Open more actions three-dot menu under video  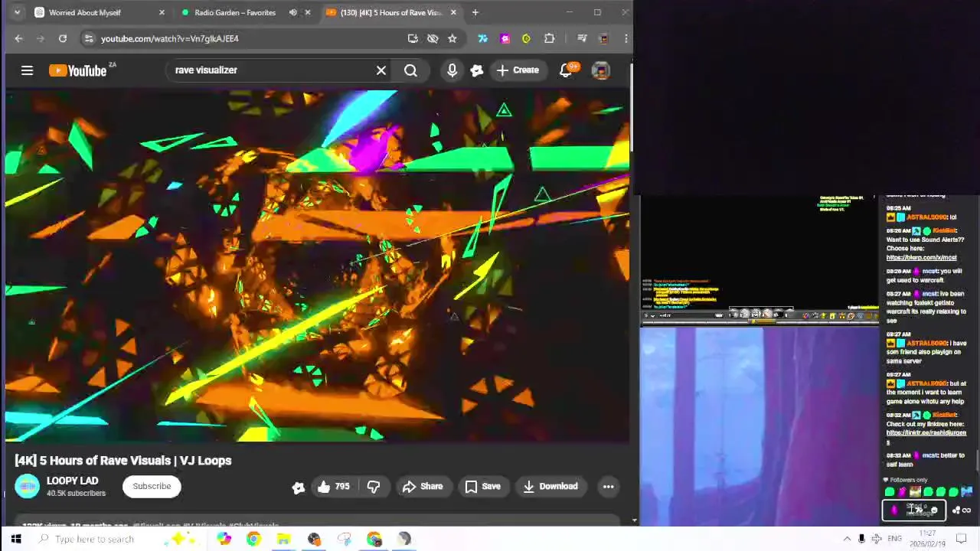click(609, 486)
